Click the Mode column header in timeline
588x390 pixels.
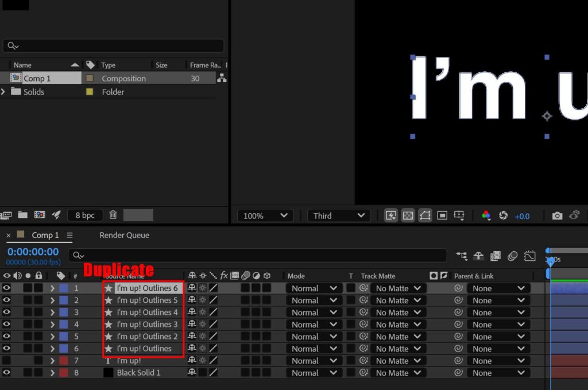(296, 276)
